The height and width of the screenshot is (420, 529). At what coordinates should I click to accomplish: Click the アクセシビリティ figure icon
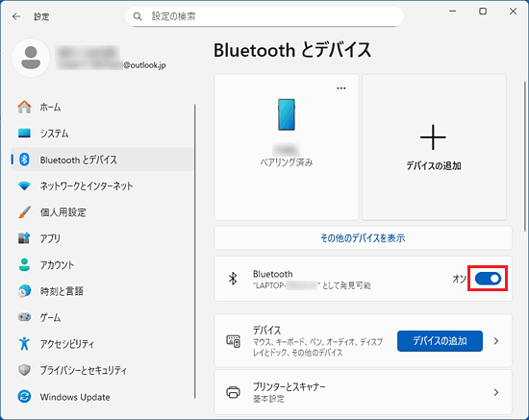(24, 343)
